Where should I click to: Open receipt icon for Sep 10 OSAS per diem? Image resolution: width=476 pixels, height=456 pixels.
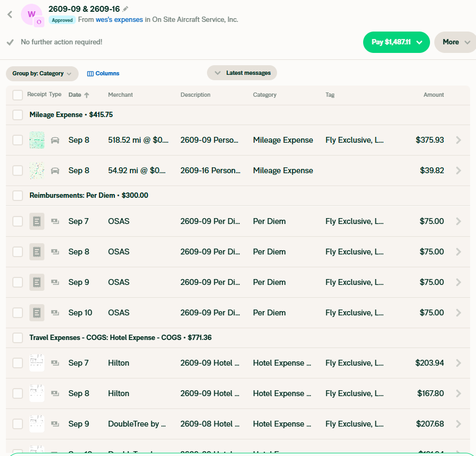coord(37,313)
